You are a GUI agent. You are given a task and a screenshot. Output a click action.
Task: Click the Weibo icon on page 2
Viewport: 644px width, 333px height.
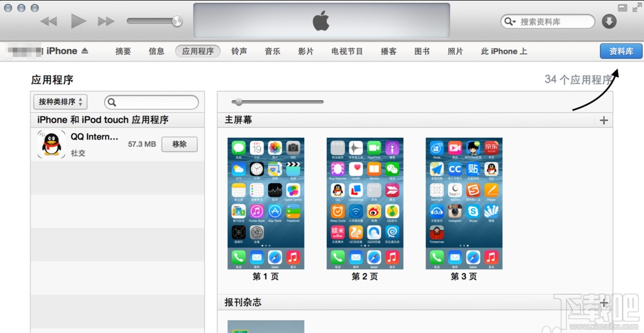(x=374, y=211)
